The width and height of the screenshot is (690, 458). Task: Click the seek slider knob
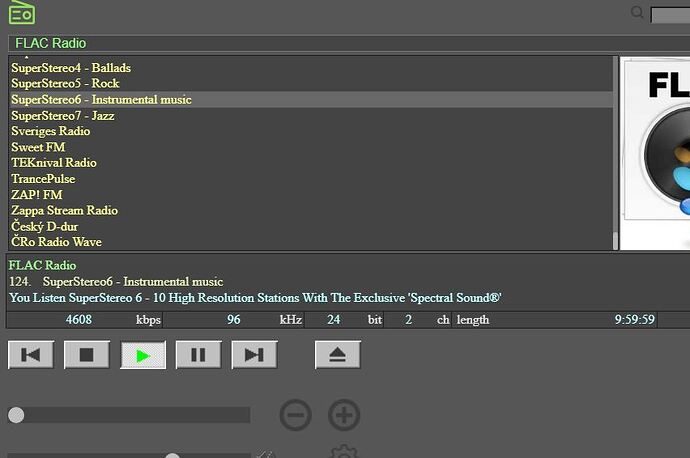pos(16,415)
